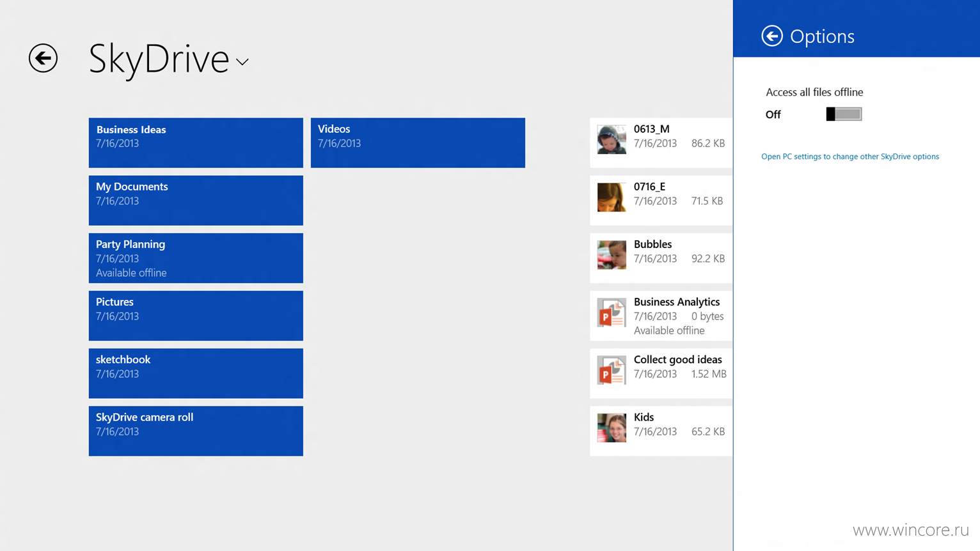Click the 86.2 KB size value
980x551 pixels.
click(708, 143)
